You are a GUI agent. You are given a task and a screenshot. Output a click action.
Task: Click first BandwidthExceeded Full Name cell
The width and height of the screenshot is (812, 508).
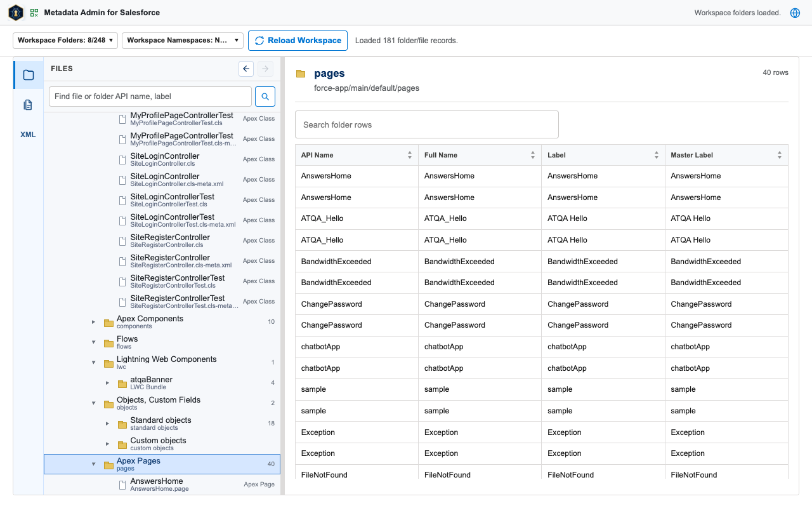[x=480, y=262]
